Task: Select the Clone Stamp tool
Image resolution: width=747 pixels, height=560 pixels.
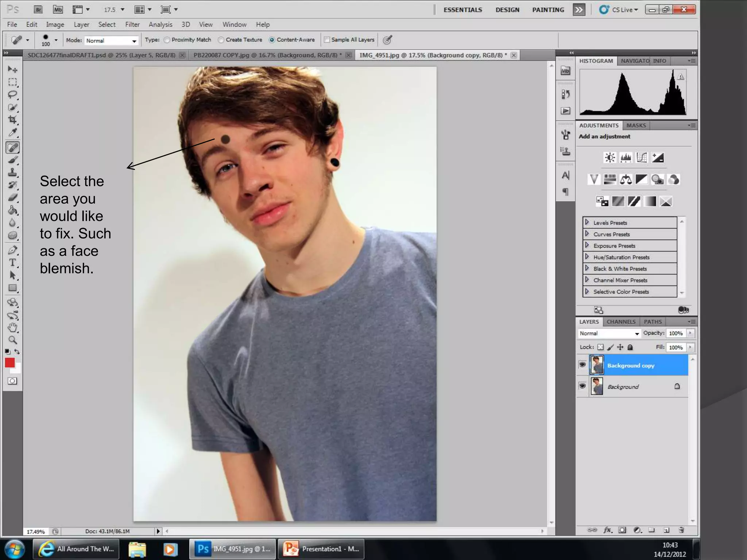Action: [x=12, y=172]
